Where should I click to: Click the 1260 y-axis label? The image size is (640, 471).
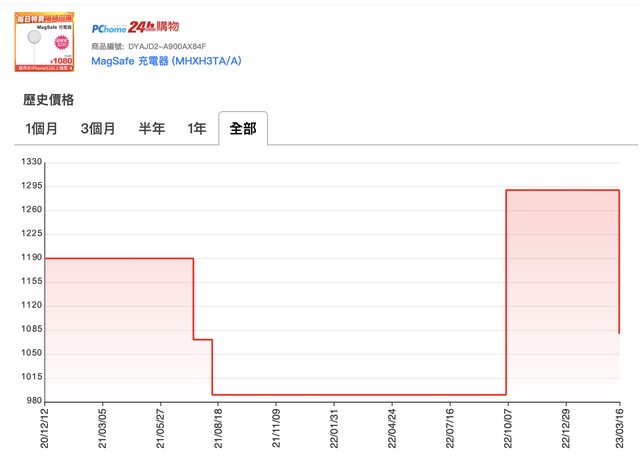coord(31,209)
